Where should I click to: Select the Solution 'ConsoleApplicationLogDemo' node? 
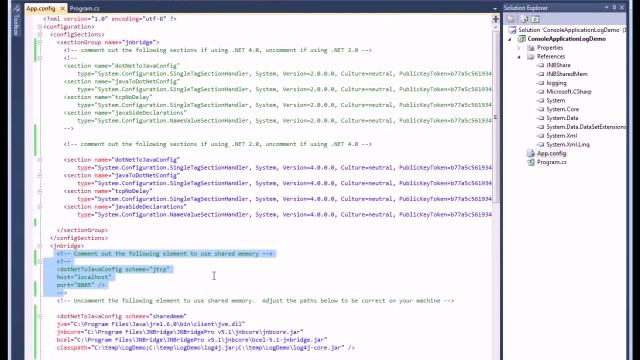tap(572, 30)
